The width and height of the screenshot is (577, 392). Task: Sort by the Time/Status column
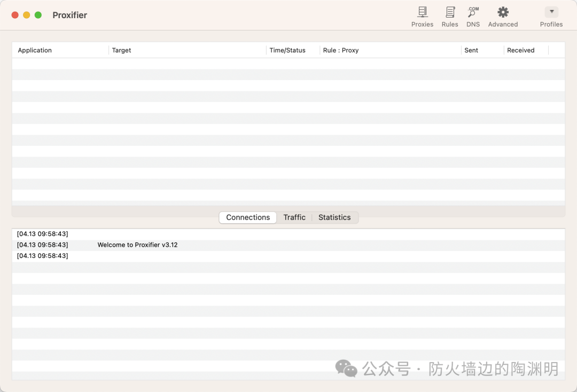[x=287, y=50]
